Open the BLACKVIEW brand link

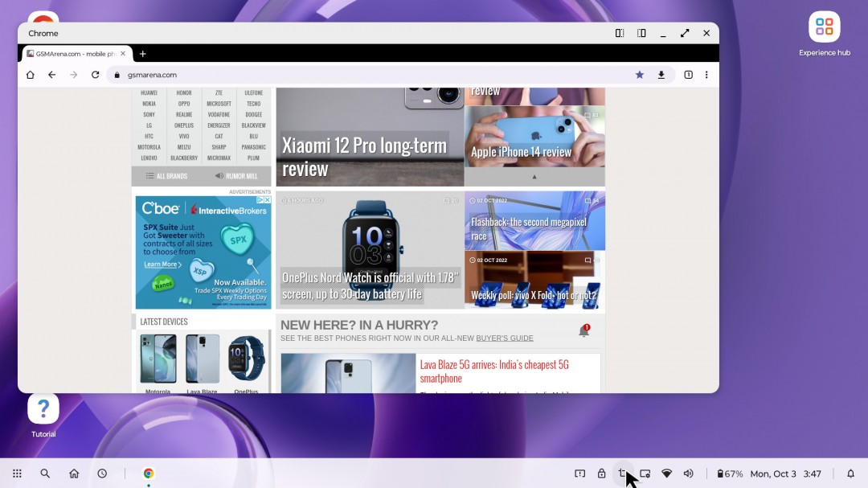point(253,125)
